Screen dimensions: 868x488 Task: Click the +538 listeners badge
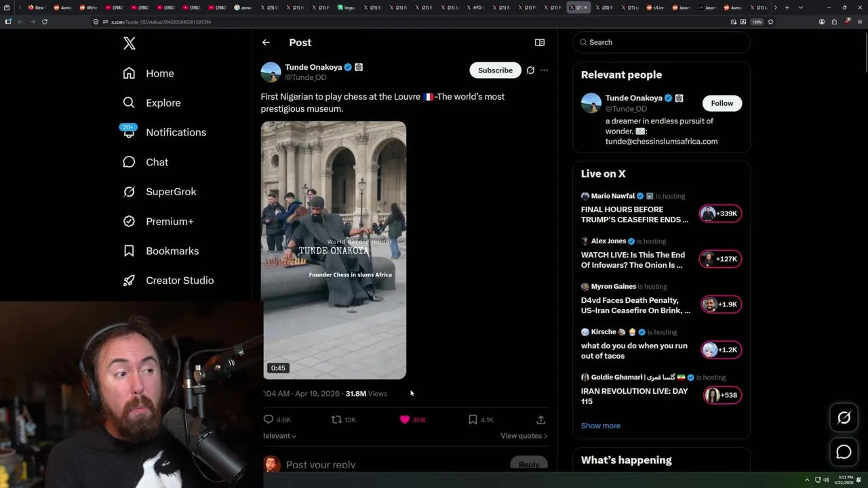click(722, 395)
